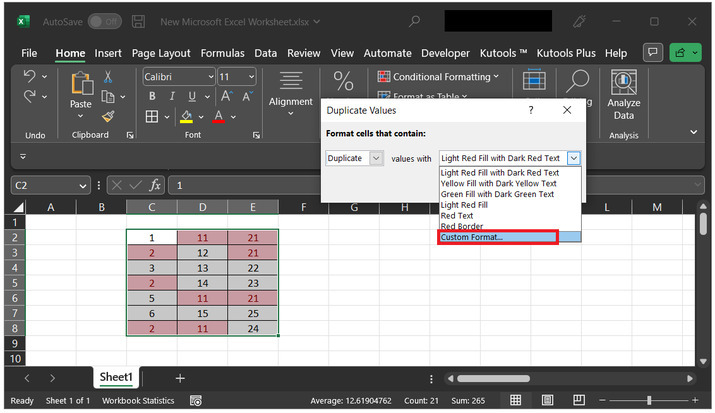
Task: Open Conditional Formatting menu
Action: [438, 77]
